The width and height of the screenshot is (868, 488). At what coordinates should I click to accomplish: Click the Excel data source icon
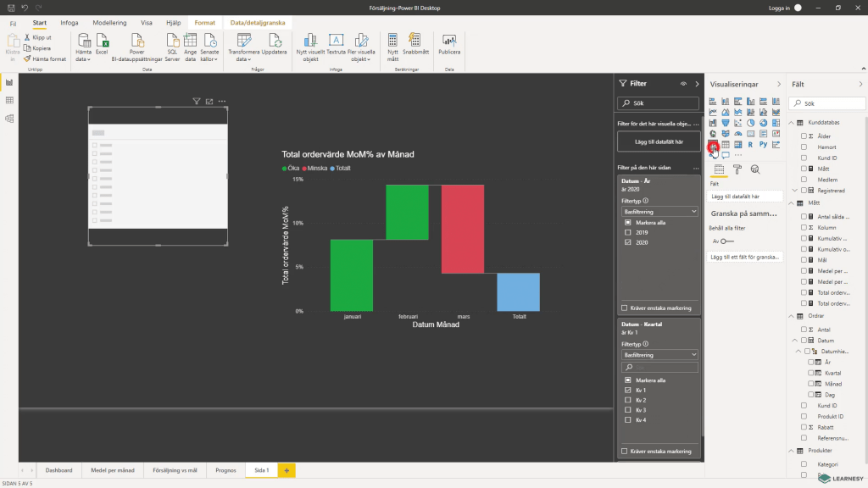(x=102, y=41)
